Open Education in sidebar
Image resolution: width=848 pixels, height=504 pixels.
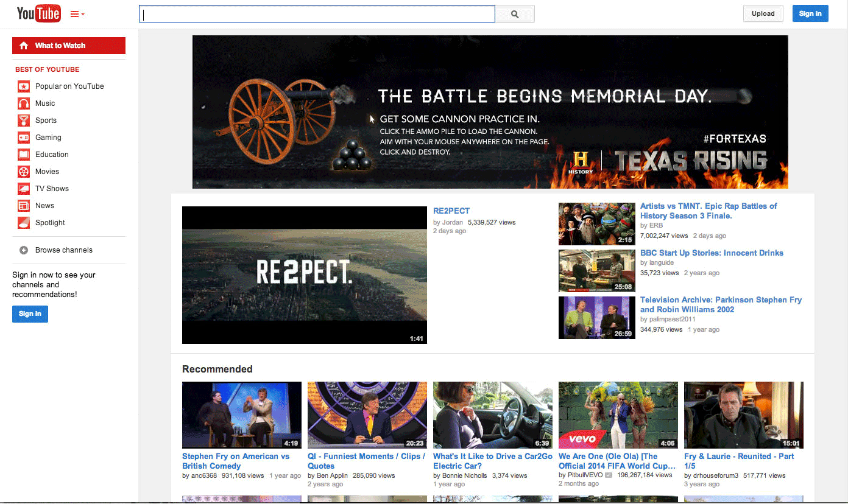(52, 155)
